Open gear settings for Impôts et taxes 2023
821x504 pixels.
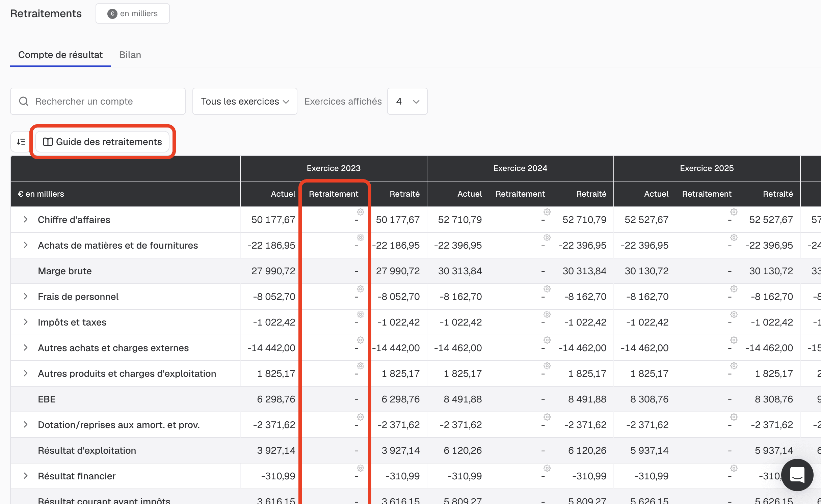point(361,314)
